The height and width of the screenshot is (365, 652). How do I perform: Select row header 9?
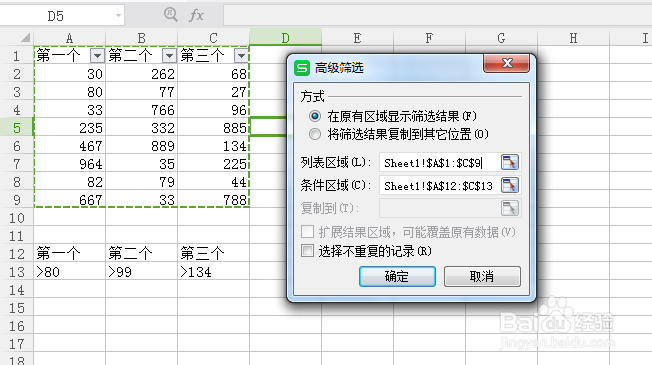(x=17, y=200)
